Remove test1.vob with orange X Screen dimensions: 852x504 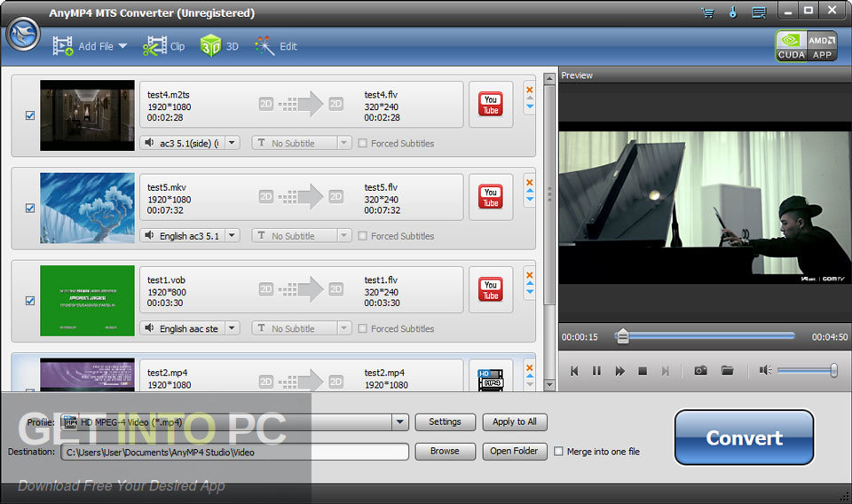[530, 275]
